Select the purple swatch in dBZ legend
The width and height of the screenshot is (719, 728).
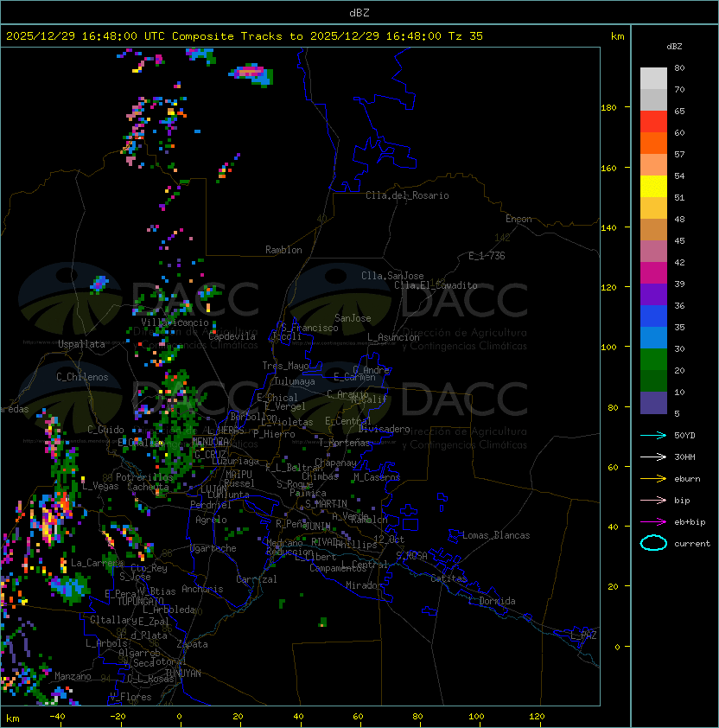pyautogui.click(x=653, y=294)
